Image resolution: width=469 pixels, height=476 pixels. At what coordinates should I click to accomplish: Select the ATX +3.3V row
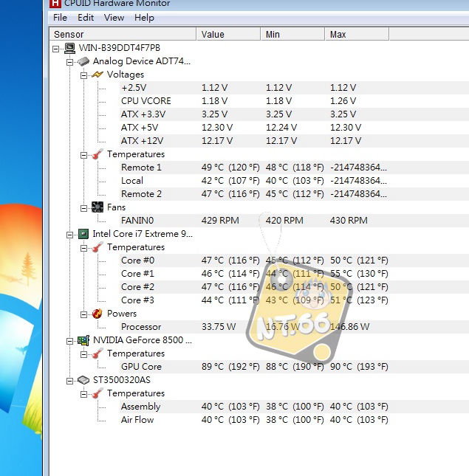(294, 114)
